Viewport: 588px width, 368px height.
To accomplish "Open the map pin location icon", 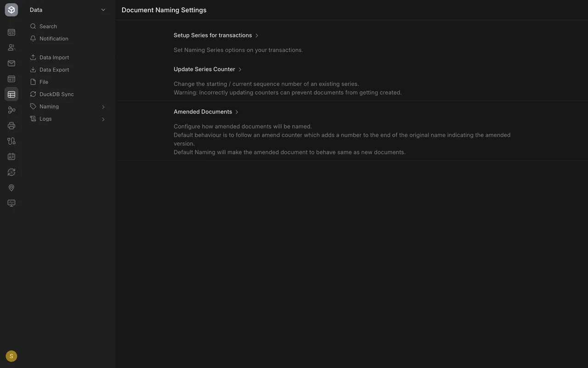I will (11, 188).
